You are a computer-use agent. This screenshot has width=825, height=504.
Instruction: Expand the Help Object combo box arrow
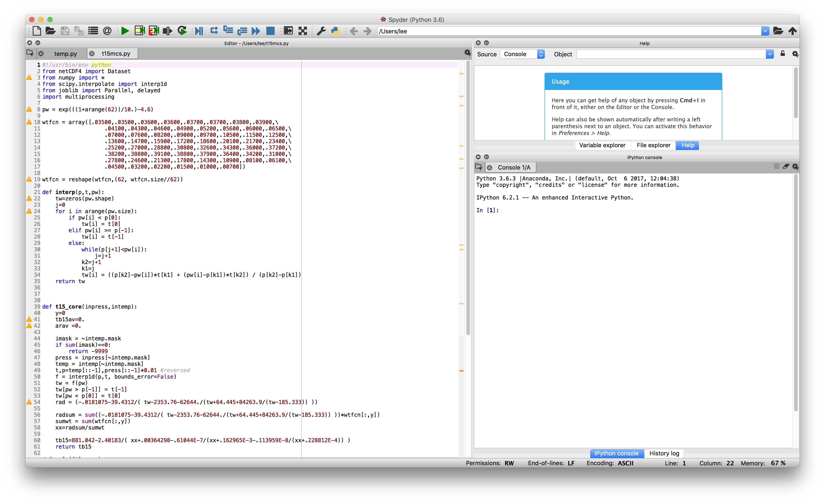click(770, 54)
